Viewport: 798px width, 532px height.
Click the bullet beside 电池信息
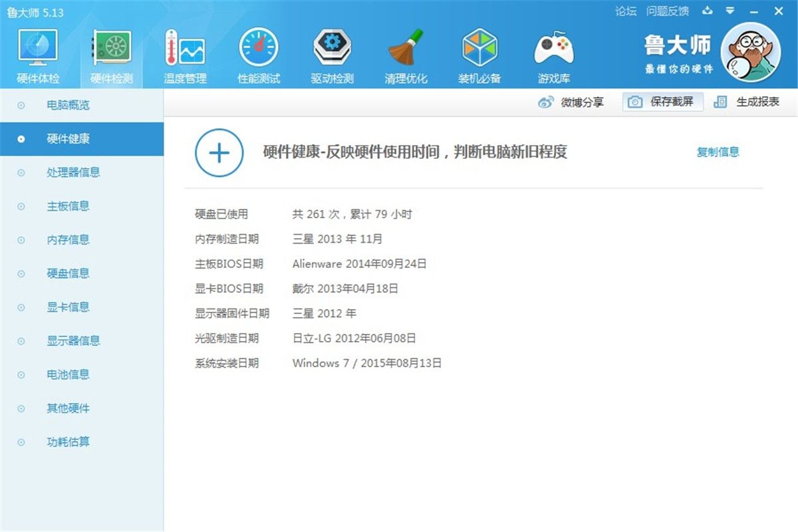pos(21,375)
